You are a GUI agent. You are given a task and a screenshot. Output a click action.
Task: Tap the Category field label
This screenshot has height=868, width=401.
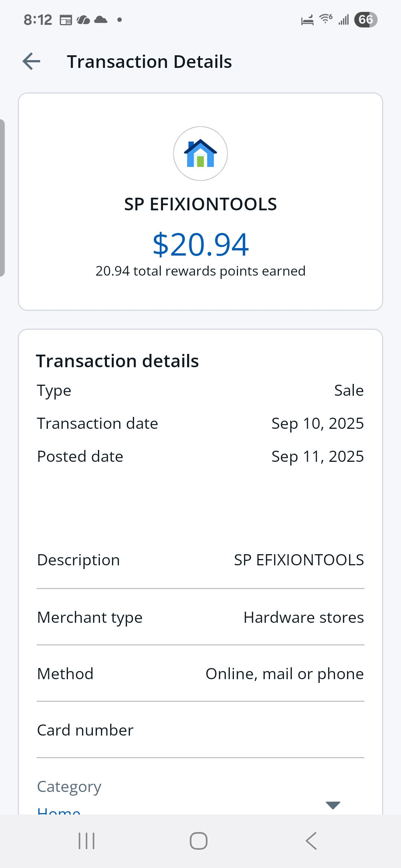[69, 787]
